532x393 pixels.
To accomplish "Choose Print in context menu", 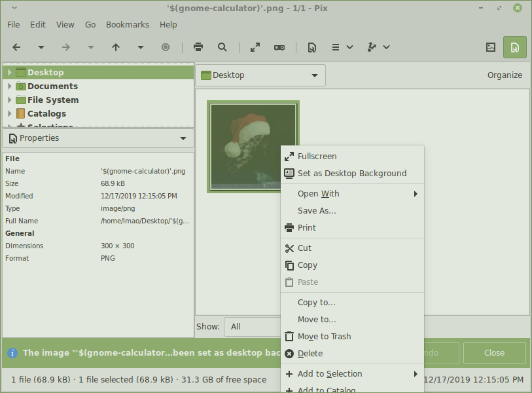I will click(x=353, y=227).
